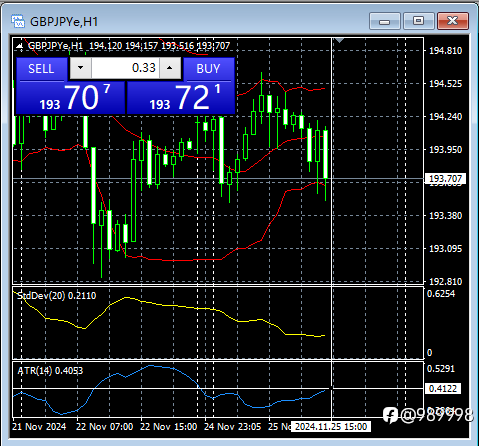
Task: Click the BUY button
Action: pos(208,69)
